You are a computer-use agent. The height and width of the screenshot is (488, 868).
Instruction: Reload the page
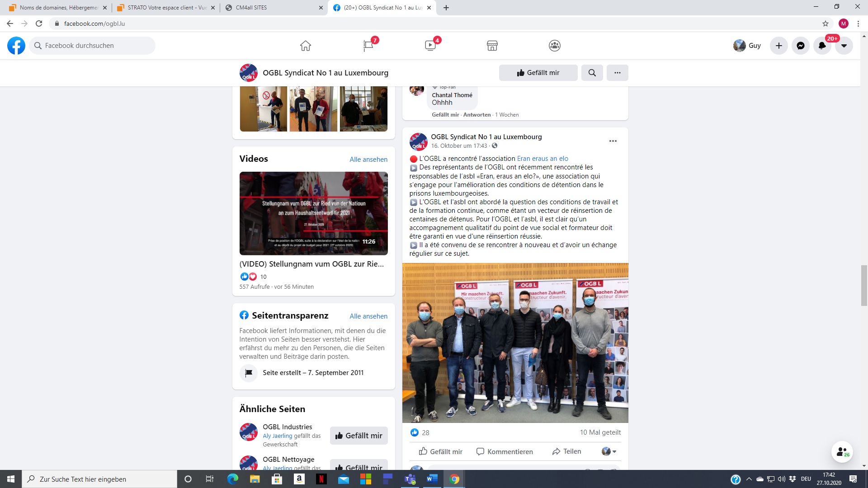[x=39, y=23]
